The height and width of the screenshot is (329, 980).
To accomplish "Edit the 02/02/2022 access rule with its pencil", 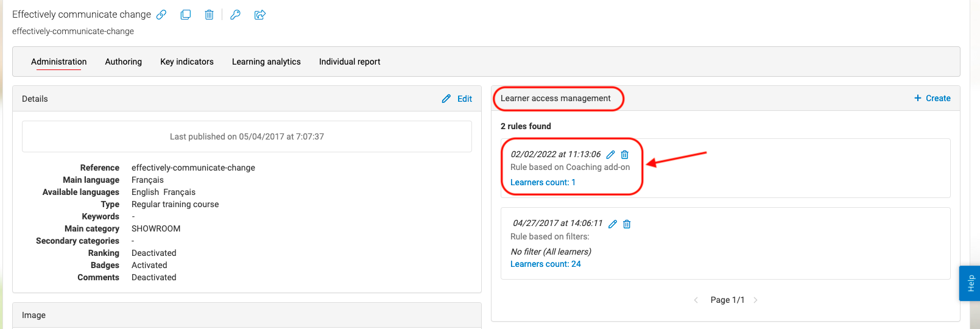I will click(610, 155).
